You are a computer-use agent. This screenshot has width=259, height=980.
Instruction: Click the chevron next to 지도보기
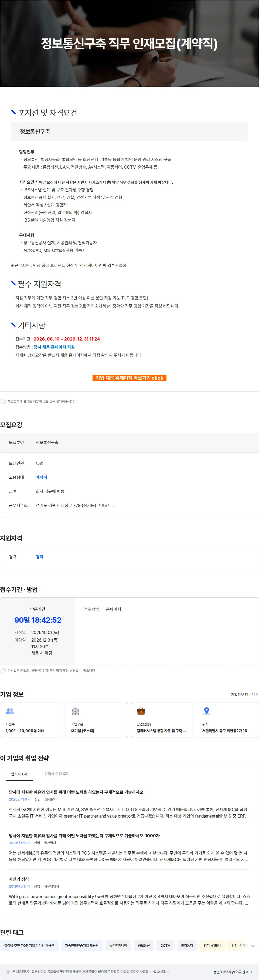[114, 506]
